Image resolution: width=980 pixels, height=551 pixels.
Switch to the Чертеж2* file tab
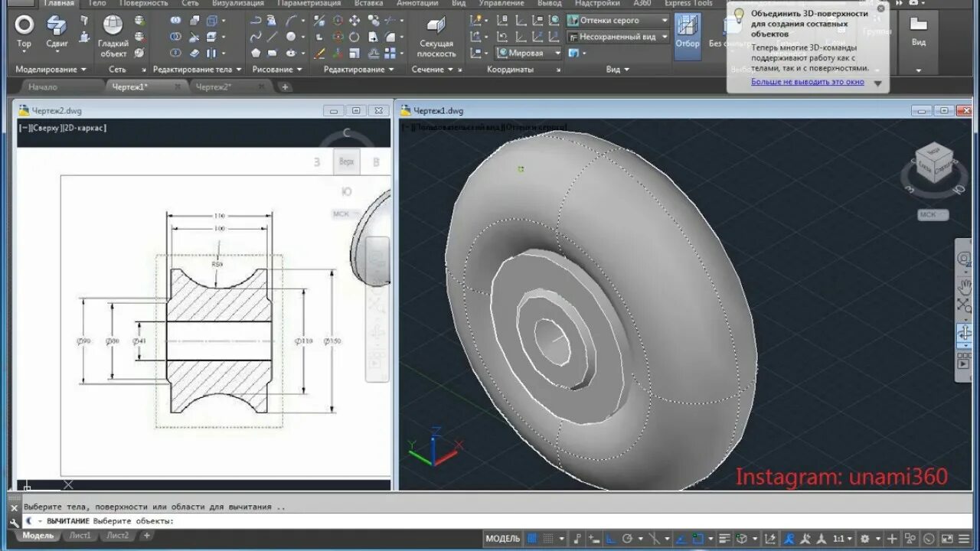(214, 87)
